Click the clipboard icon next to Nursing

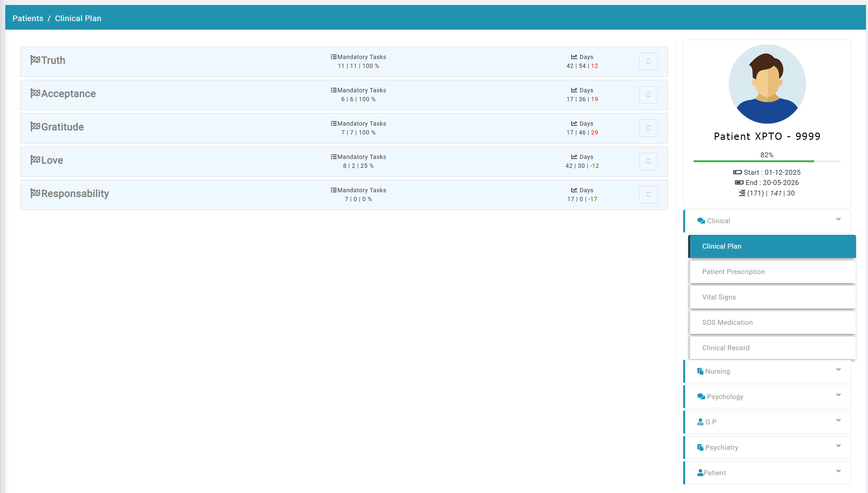click(700, 371)
